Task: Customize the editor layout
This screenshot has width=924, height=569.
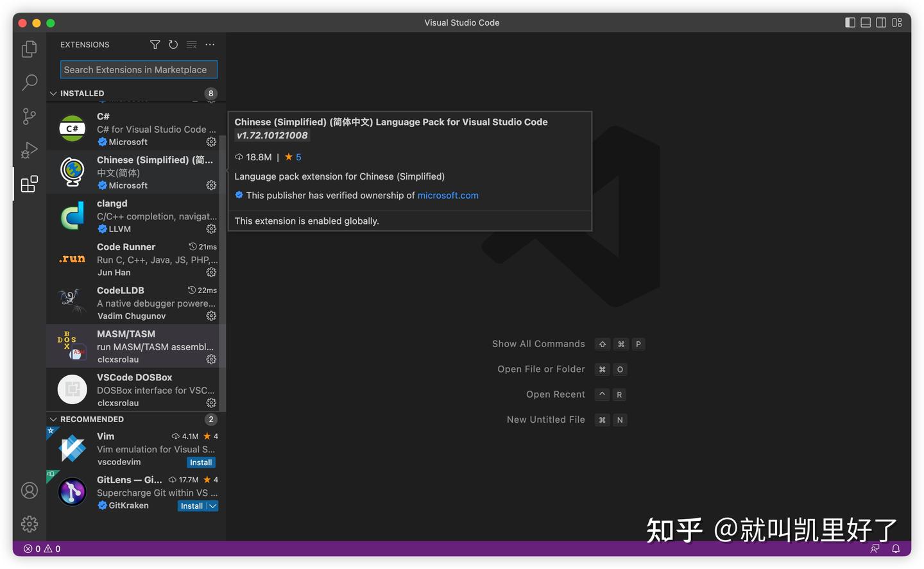Action: [x=897, y=22]
